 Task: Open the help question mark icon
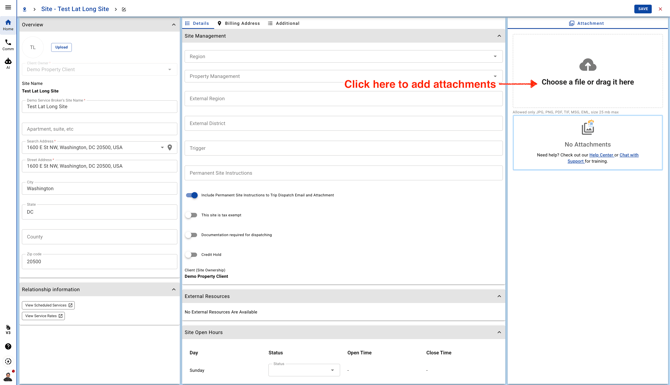click(8, 346)
